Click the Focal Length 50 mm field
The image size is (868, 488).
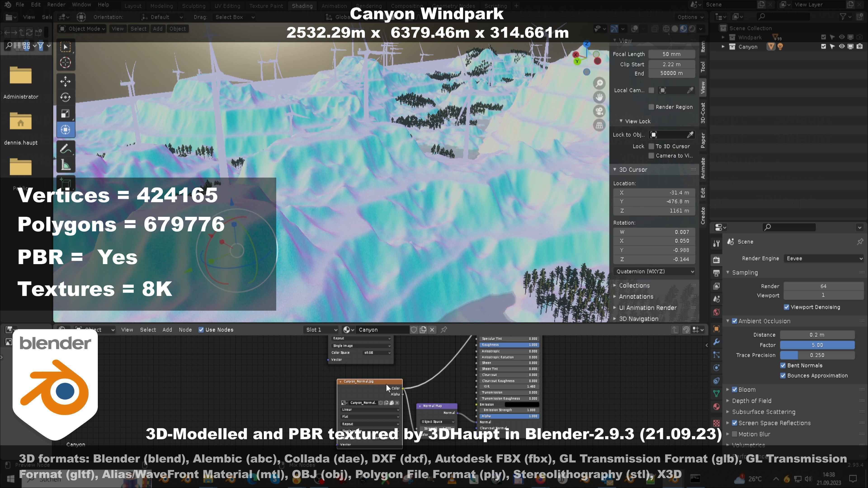(672, 54)
